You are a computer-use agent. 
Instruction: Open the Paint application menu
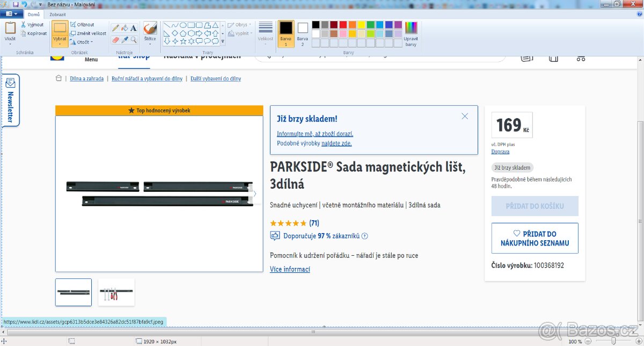point(10,13)
